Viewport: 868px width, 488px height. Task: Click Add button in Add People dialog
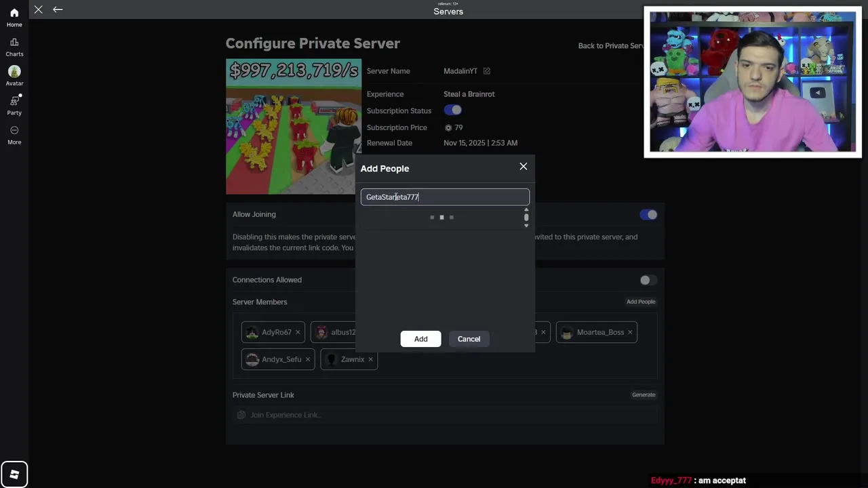point(420,339)
